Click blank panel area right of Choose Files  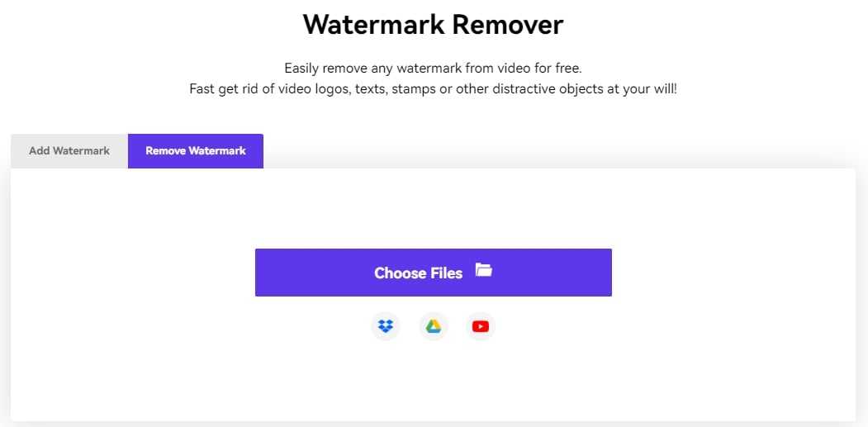tap(735, 273)
